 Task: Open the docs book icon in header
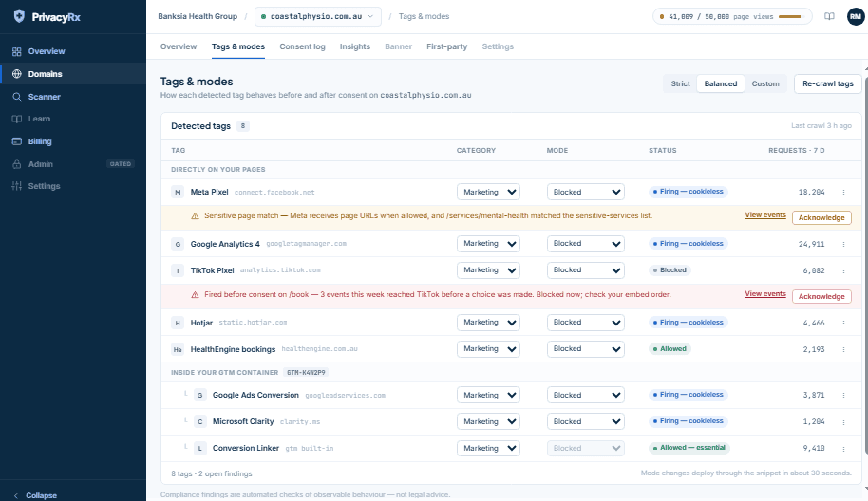point(829,16)
